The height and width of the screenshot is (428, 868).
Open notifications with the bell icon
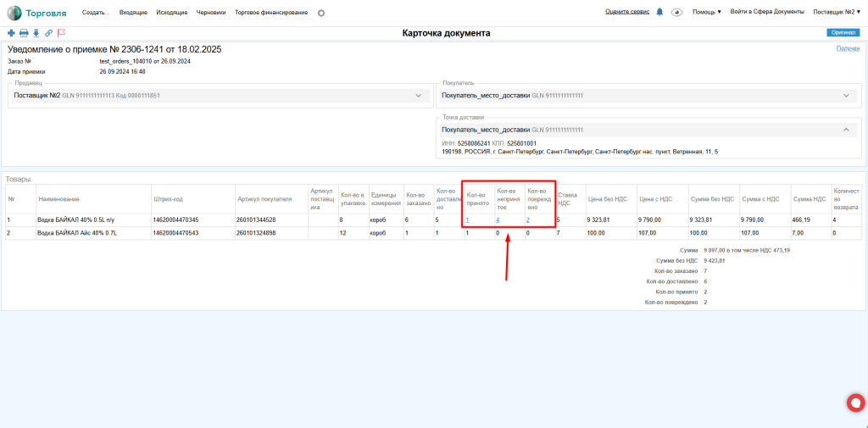point(659,13)
